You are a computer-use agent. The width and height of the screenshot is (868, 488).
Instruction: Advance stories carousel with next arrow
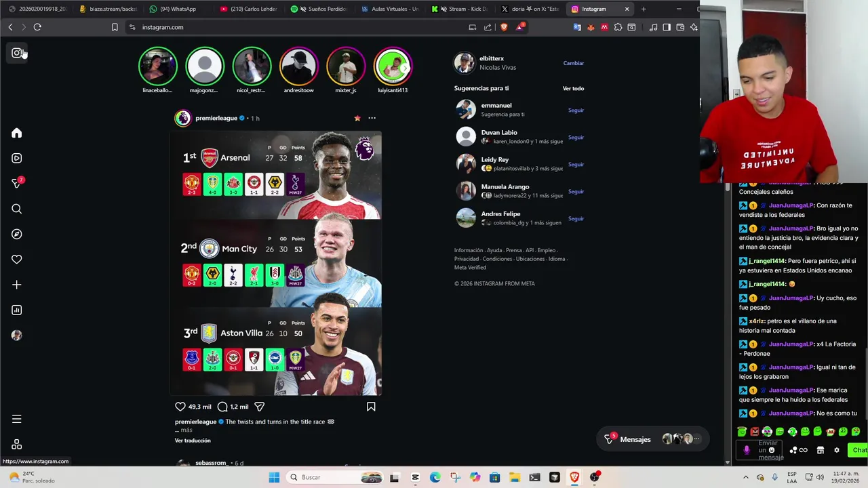point(405,68)
